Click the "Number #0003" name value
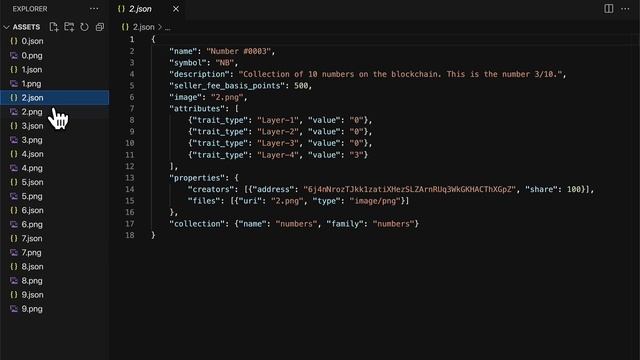 pyautogui.click(x=239, y=51)
